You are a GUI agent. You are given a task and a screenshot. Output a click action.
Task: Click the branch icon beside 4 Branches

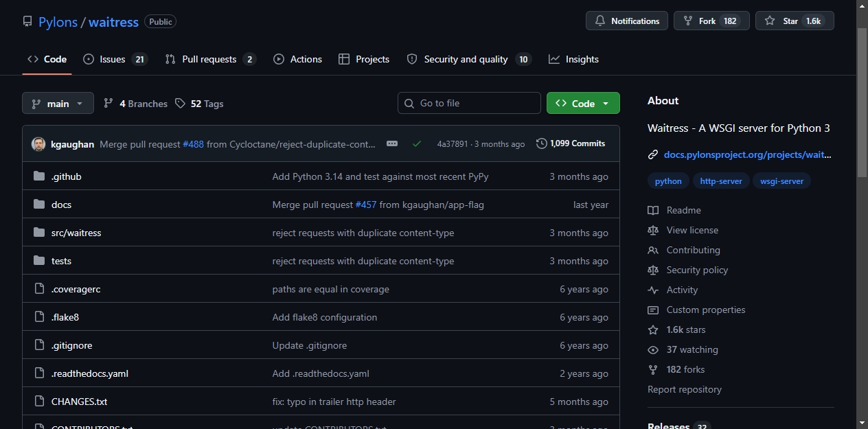click(x=108, y=104)
